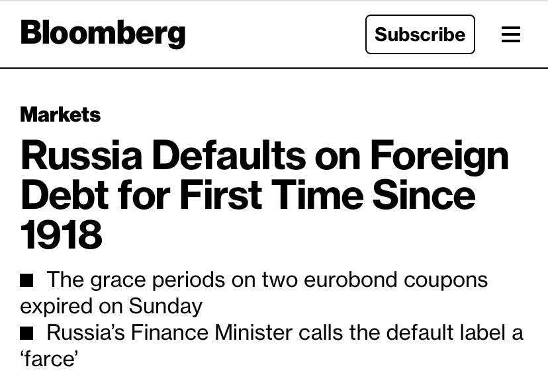Click the headline word 'Defaults'
This screenshot has height=392, width=548.
229,155
